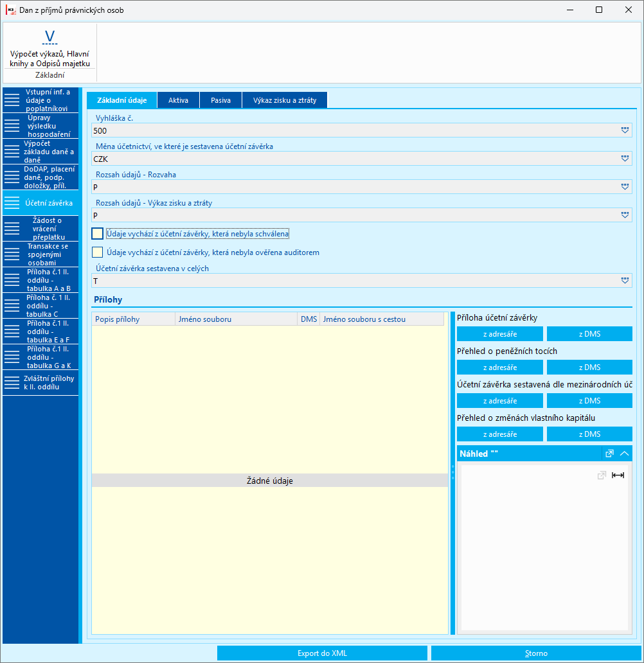Screen dimensions: 644x663
Task: Add mezinárodní účetní závěrka z DMS
Action: pyautogui.click(x=589, y=401)
